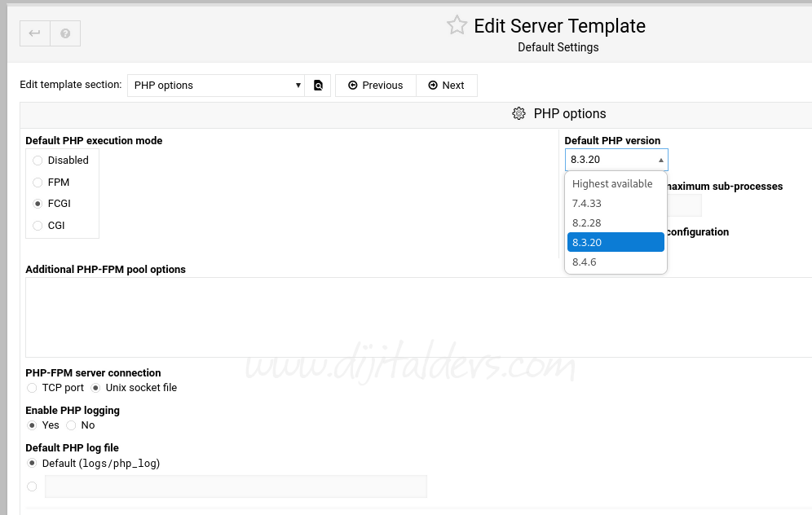812x515 pixels.
Task: Choose Highest available PHP version option
Action: tap(612, 184)
